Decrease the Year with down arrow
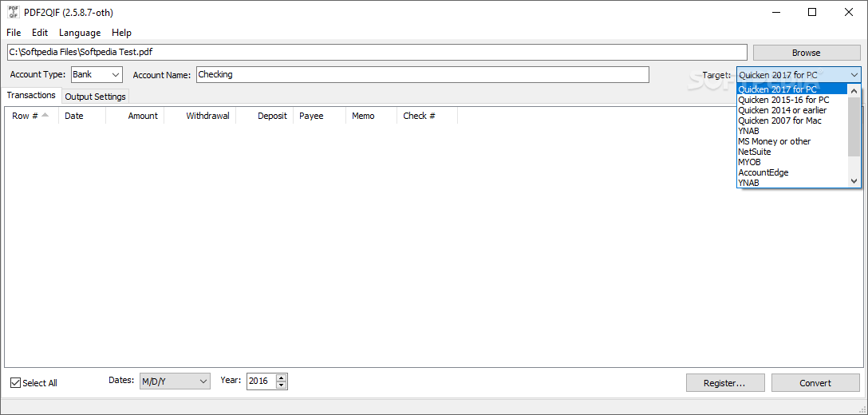Screen dimensions: 868x415 coord(282,385)
